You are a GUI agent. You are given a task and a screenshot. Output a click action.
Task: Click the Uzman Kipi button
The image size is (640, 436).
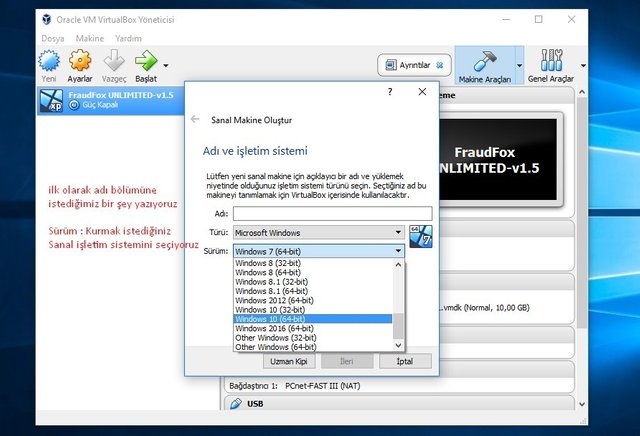[289, 361]
